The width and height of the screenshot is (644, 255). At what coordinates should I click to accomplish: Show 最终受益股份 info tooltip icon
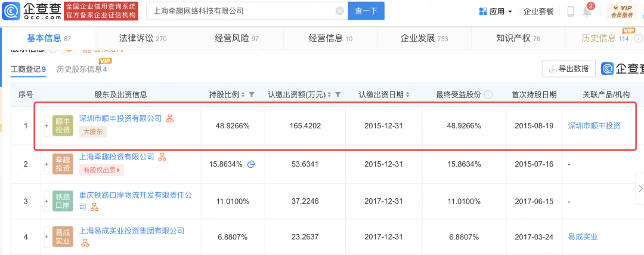[488, 95]
